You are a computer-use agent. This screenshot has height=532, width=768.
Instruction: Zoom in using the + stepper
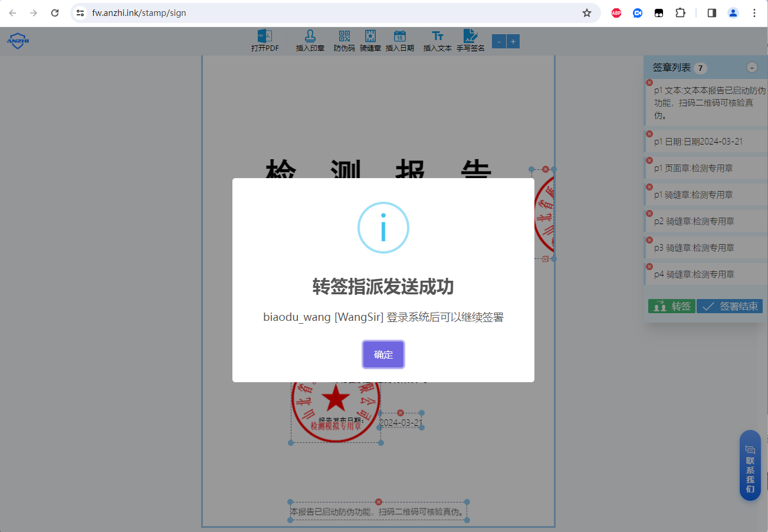[x=513, y=41]
